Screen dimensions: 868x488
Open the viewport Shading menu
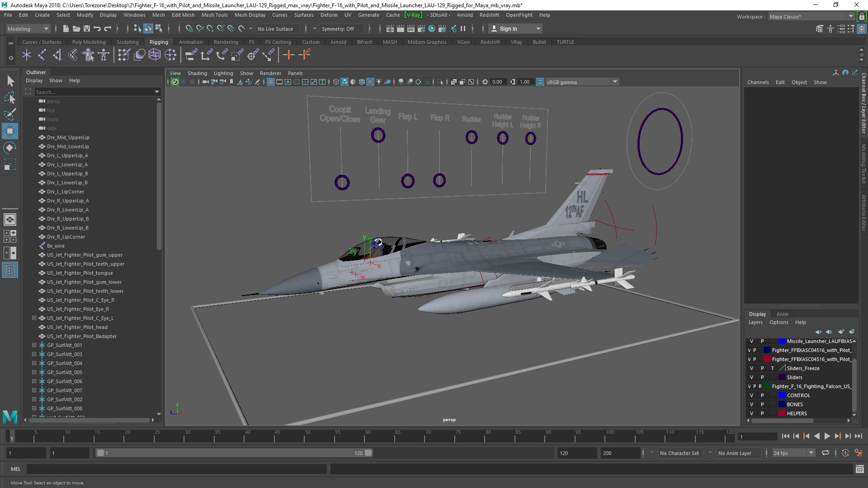197,73
